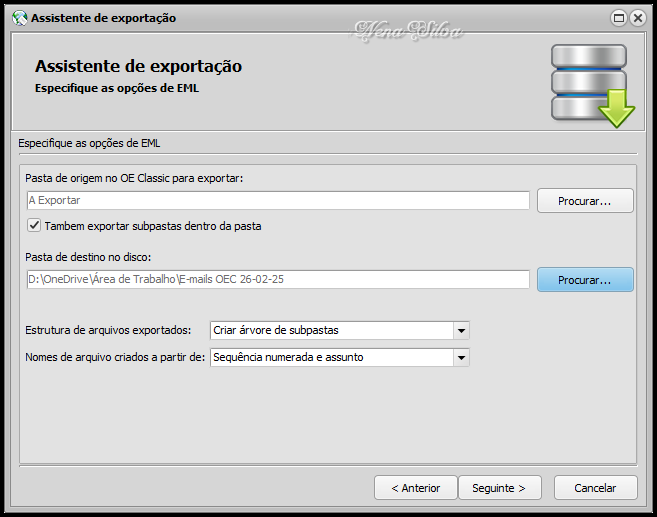Cancel the export wizard
Viewport: 657px width, 517px height.
(x=595, y=488)
